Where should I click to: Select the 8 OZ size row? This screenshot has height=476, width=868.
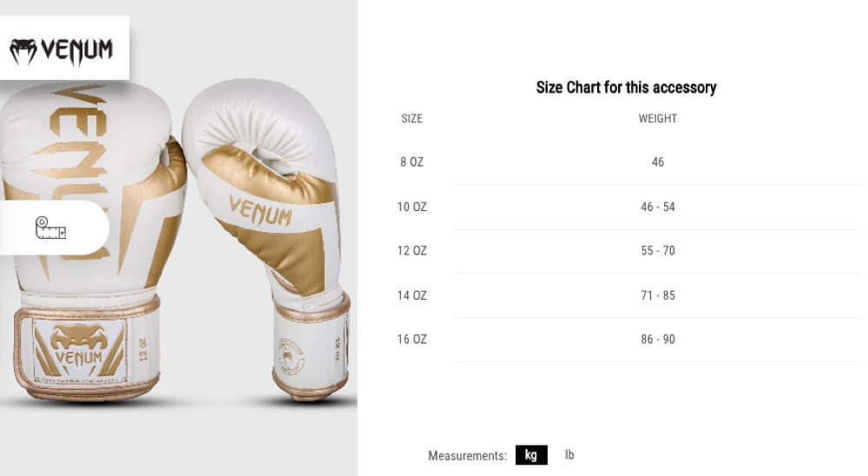click(x=412, y=162)
